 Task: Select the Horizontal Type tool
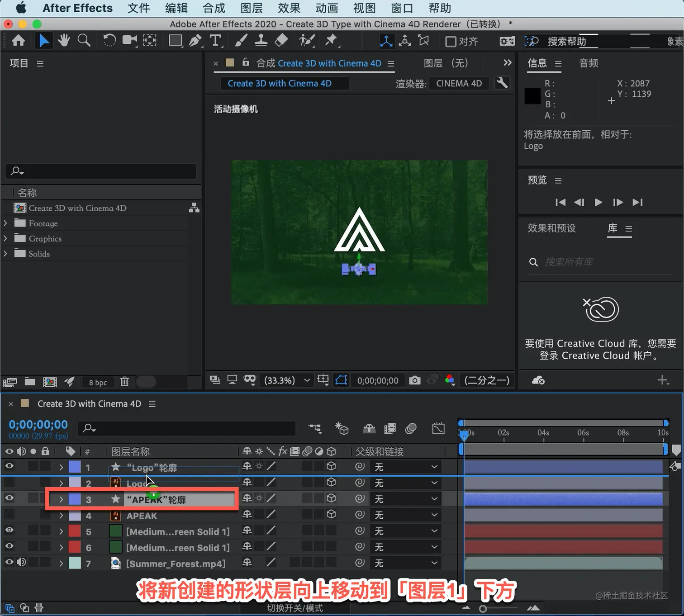coord(216,41)
